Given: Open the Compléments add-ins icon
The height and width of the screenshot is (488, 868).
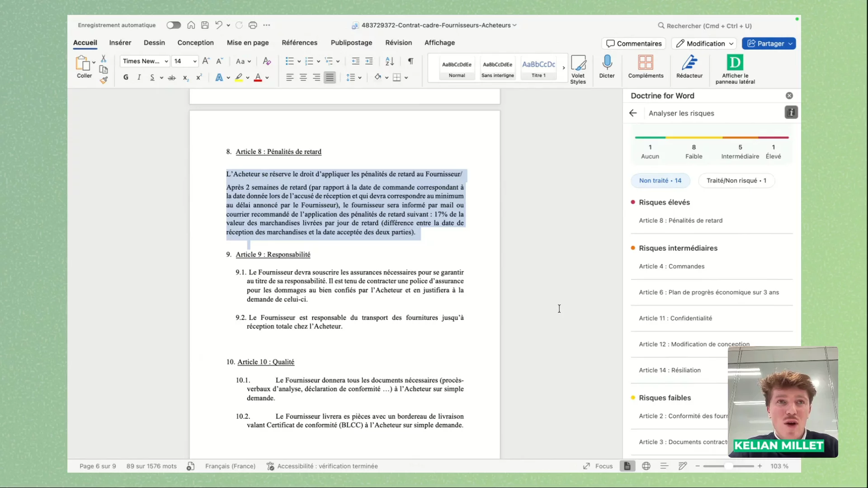Looking at the screenshot, I should (x=645, y=63).
